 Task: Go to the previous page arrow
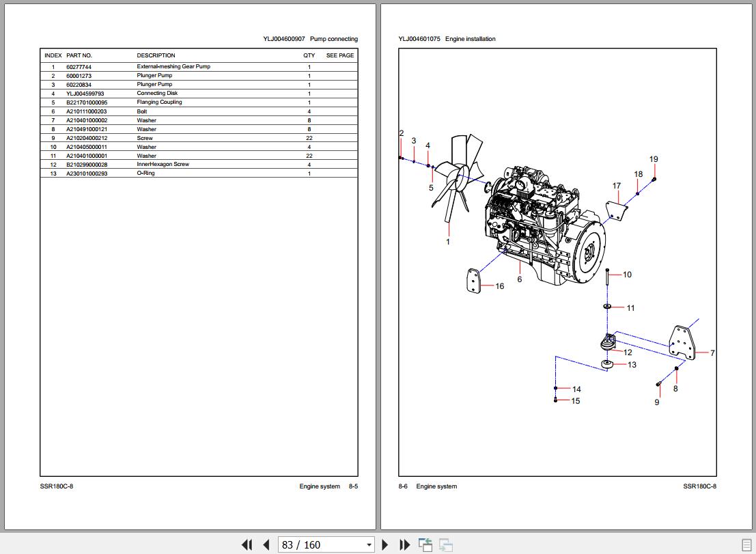(x=266, y=544)
